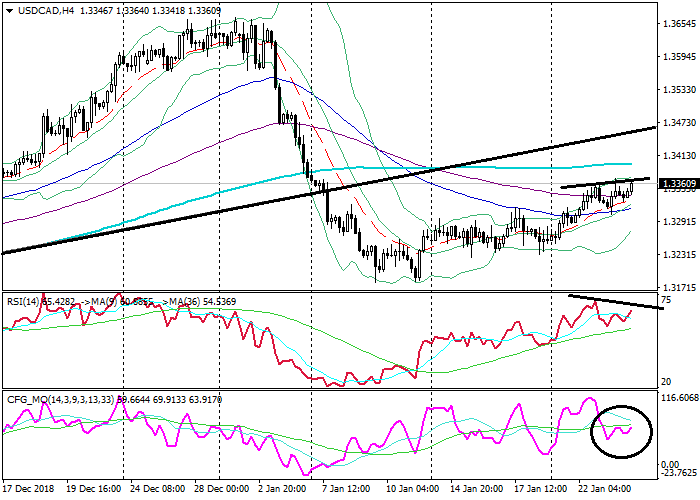Select the current price tag 1.33609
This screenshot has height=500, width=700.
click(680, 184)
